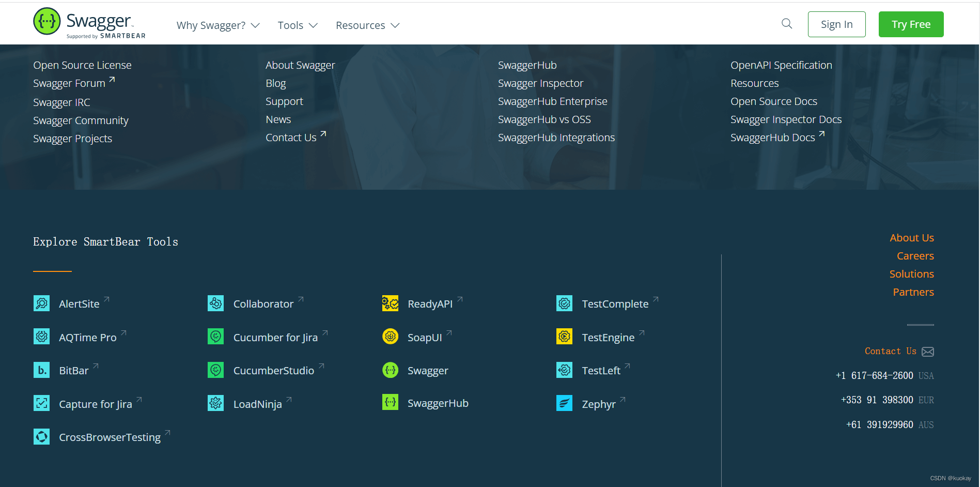Click external arrow next to AlertSite
980x487 pixels.
pyautogui.click(x=107, y=299)
